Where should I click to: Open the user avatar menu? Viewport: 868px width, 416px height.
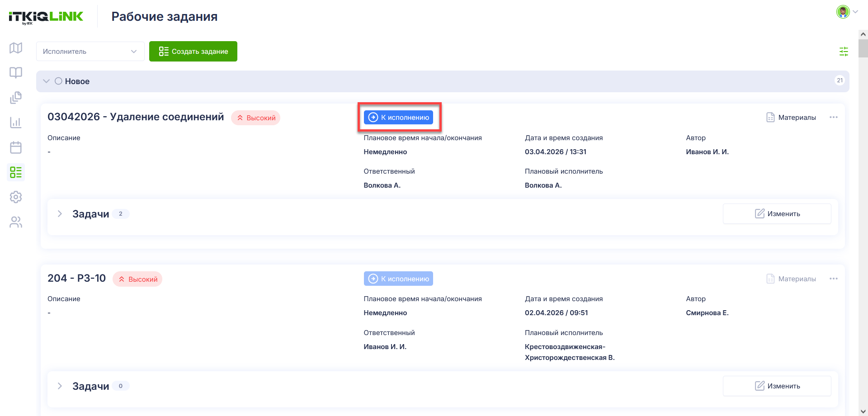tap(847, 12)
